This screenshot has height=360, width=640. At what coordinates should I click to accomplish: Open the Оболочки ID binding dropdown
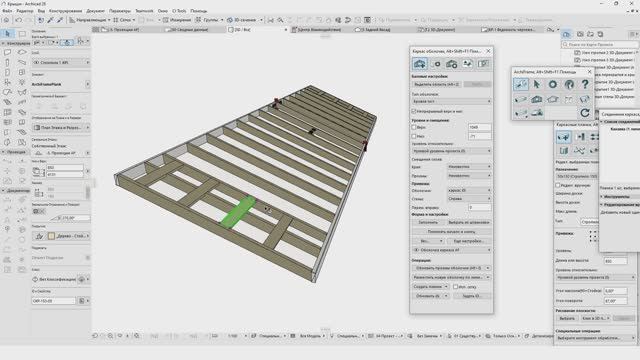click(x=469, y=190)
